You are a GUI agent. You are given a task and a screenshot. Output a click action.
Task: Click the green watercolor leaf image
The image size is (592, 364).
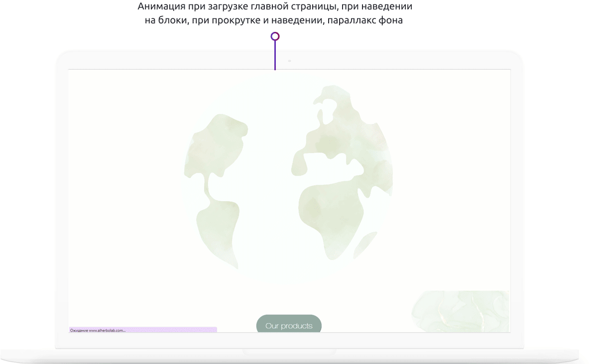(461, 312)
